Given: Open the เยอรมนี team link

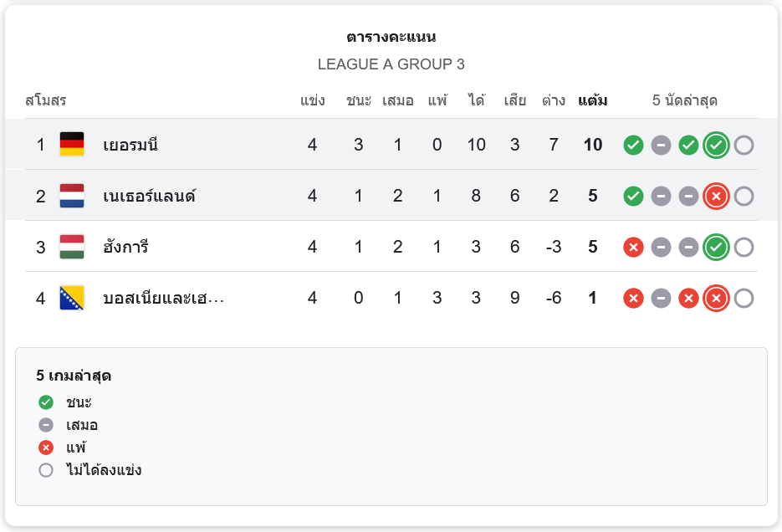Looking at the screenshot, I should pos(130,145).
